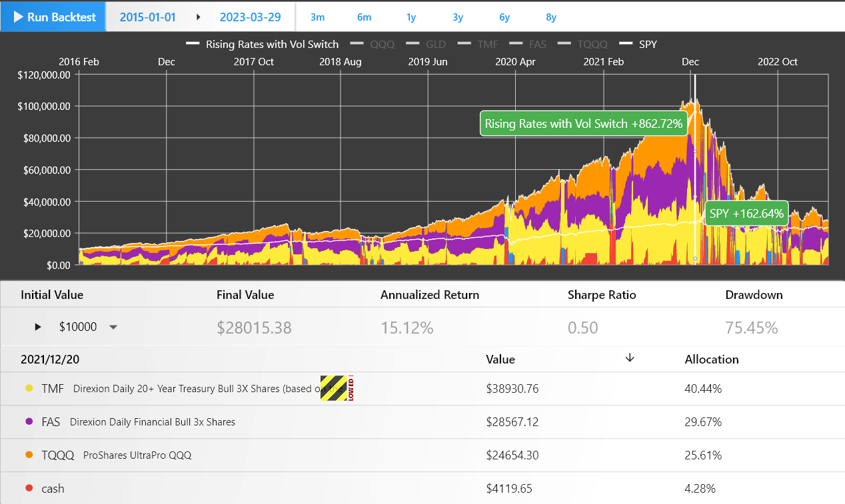Click the FAS value $28567.12
Viewport: 845px width, 504px height.
click(x=512, y=422)
